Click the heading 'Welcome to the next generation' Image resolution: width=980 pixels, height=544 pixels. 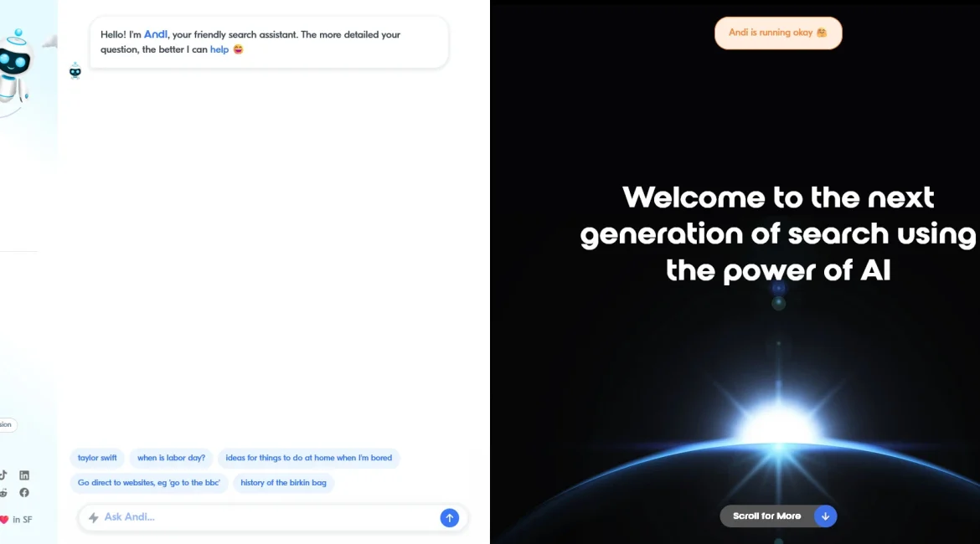coord(778,234)
